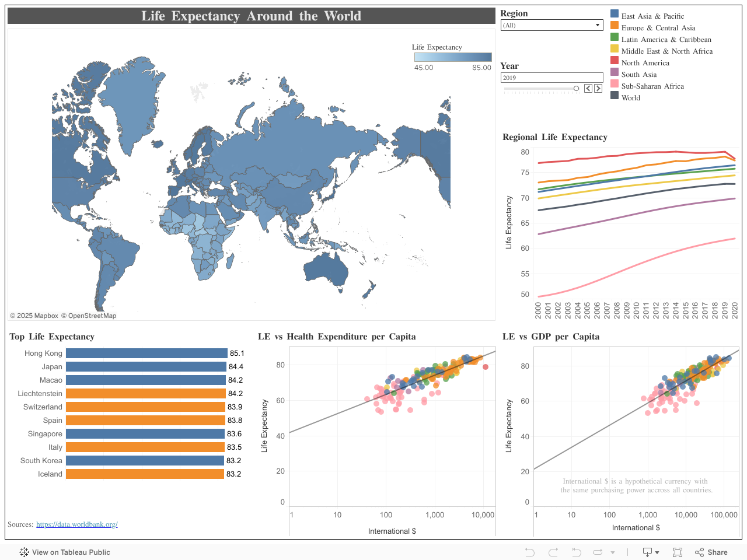Open the Region dropdown
747x560 pixels.
(551, 25)
